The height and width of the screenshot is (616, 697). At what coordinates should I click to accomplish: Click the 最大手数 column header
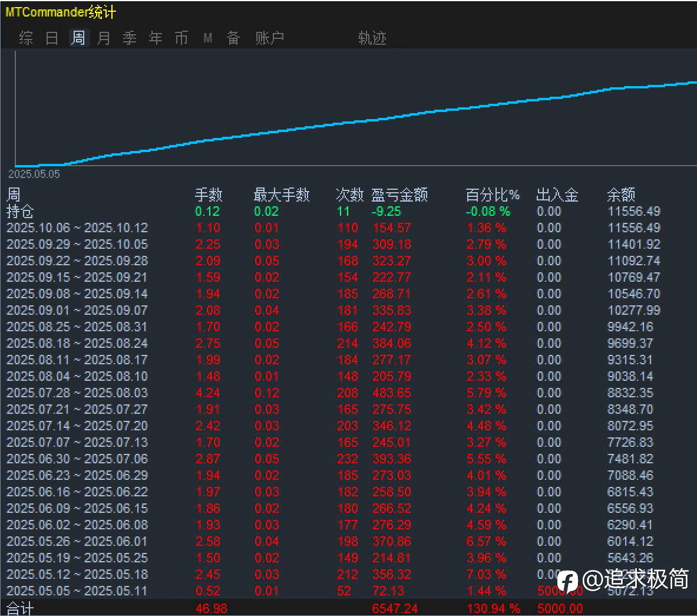[282, 195]
